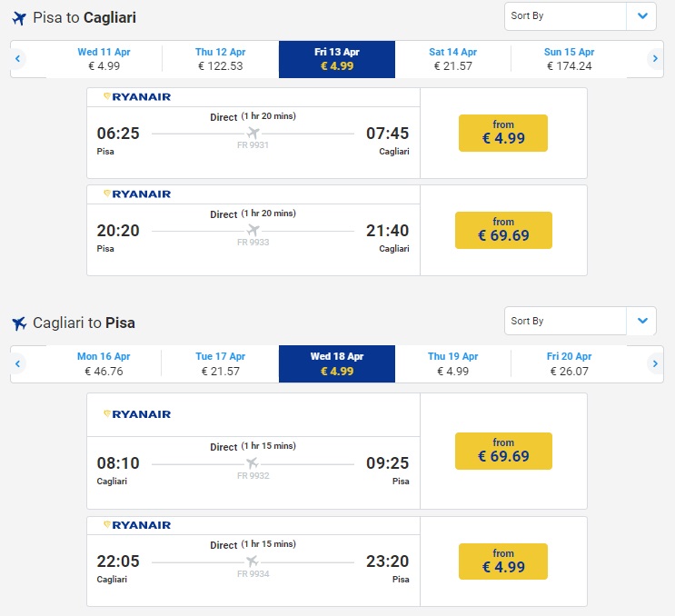Screen dimensions: 675x616
Task: Select Tue 17 Apr return date tab
Action: click(220, 364)
